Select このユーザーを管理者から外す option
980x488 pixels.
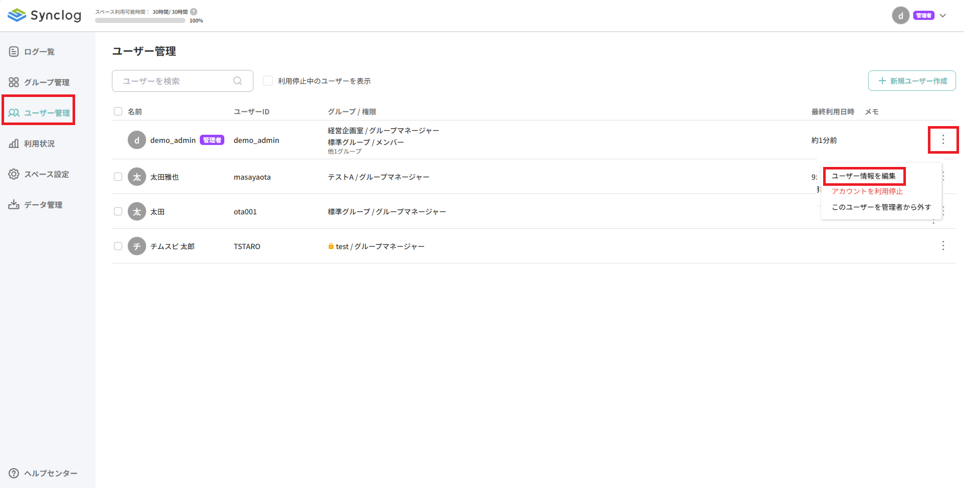pos(880,207)
